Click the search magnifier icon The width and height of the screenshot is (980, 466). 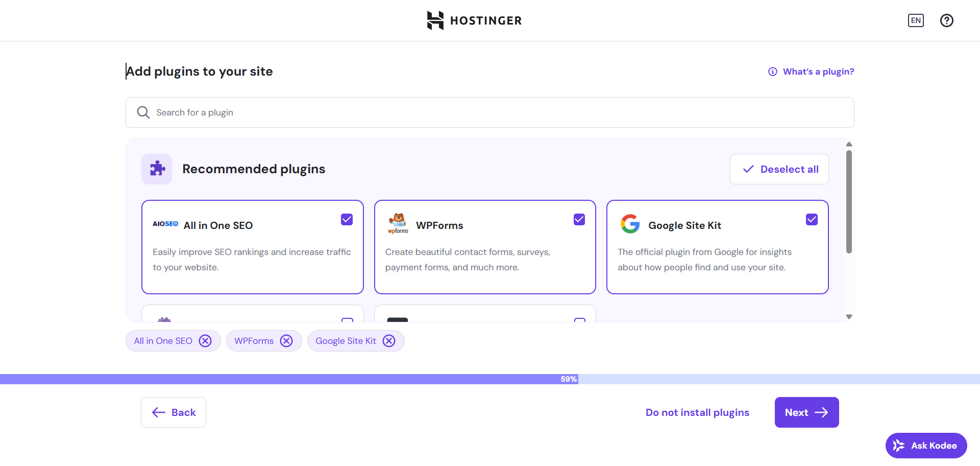[x=143, y=112]
